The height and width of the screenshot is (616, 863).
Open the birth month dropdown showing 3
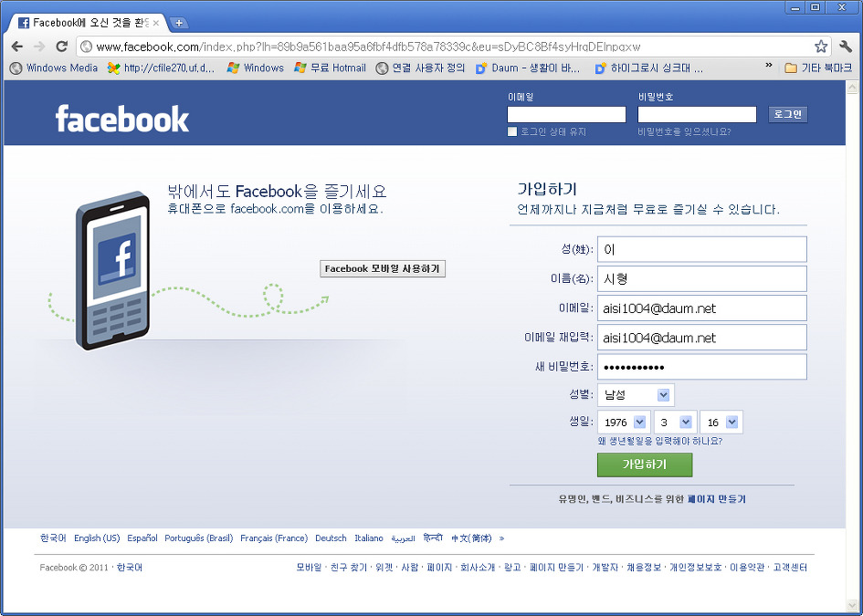(x=675, y=423)
